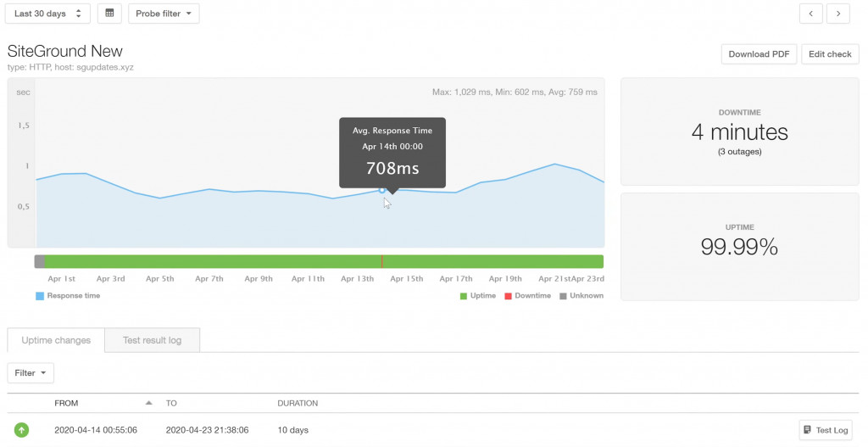Go to previous period with left chevron

click(811, 14)
